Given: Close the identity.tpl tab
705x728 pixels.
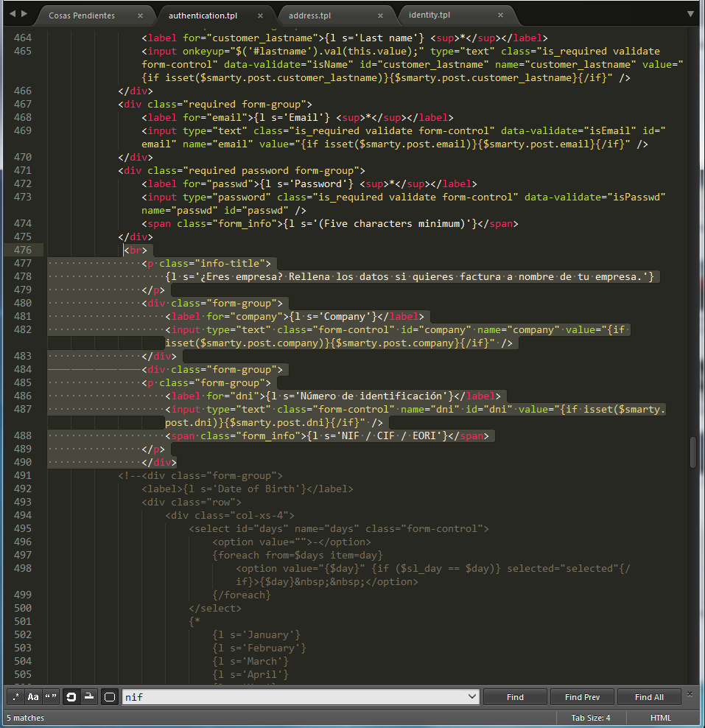Looking at the screenshot, I should coord(501,15).
